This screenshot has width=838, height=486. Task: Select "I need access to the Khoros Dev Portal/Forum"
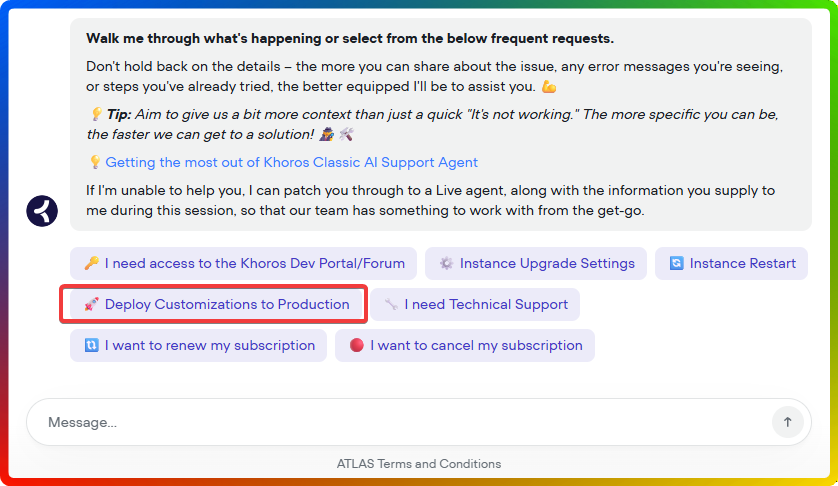click(x=254, y=264)
